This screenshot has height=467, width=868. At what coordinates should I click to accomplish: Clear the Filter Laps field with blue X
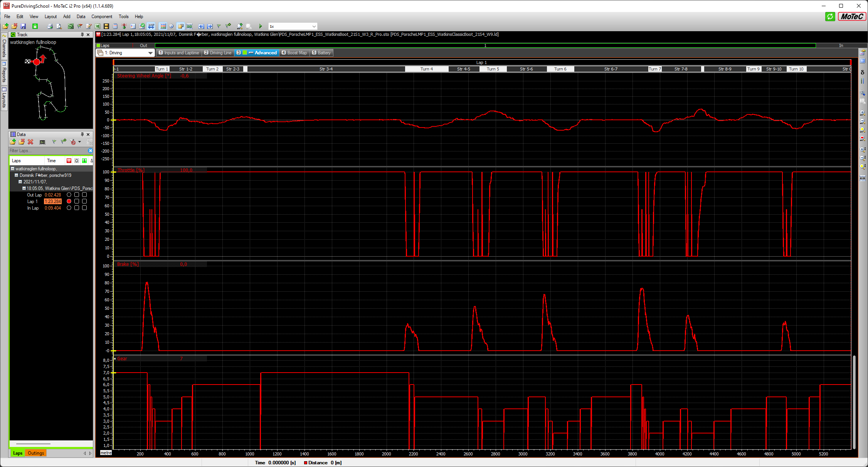(x=90, y=151)
